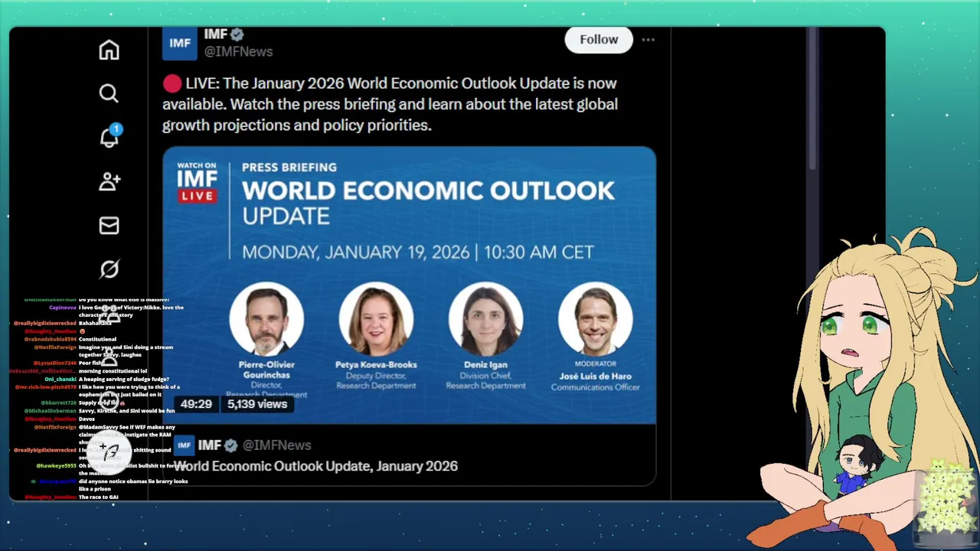Click the Watch on IMF Live logo
980x551 pixels.
(x=198, y=182)
